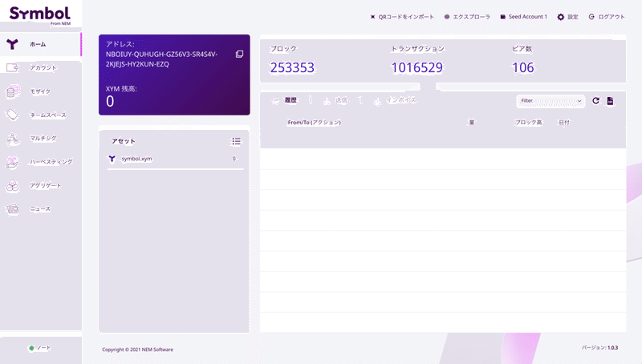Switch to the Send tab
Screen dimensions: 642x364
(x=335, y=100)
